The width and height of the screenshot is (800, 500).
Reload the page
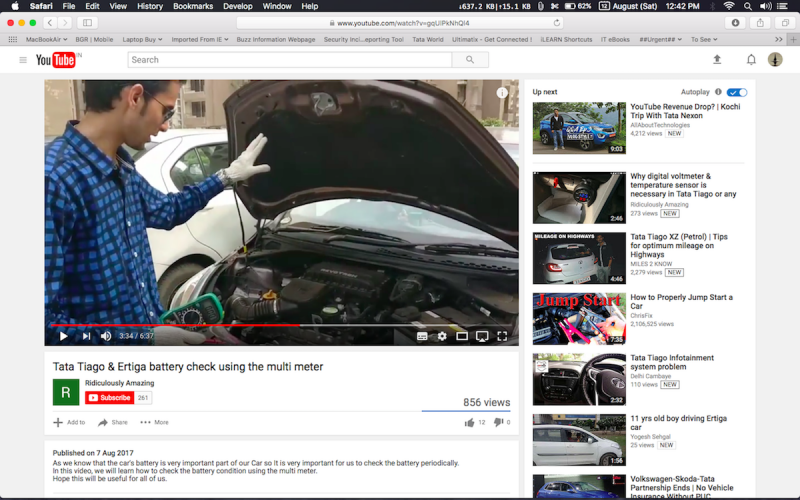tap(557, 22)
